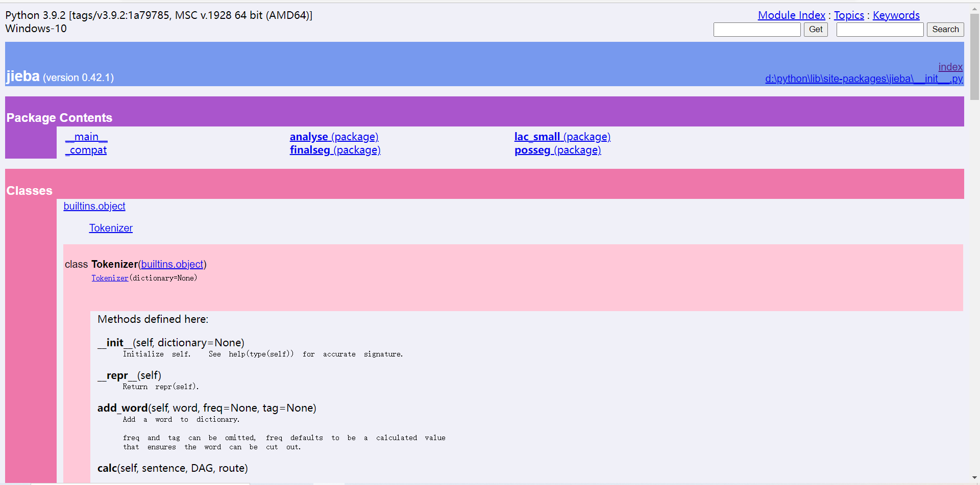Focus the input field beside Get
980x485 pixels.
click(757, 30)
